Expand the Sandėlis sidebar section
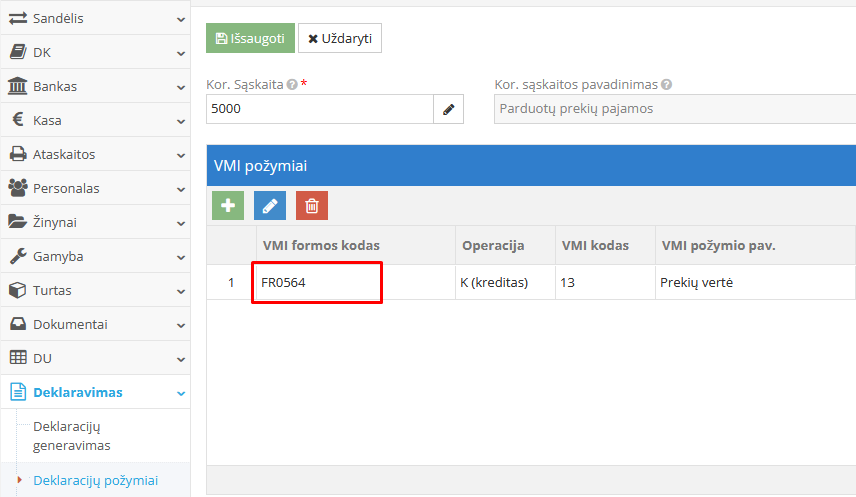 [x=180, y=19]
